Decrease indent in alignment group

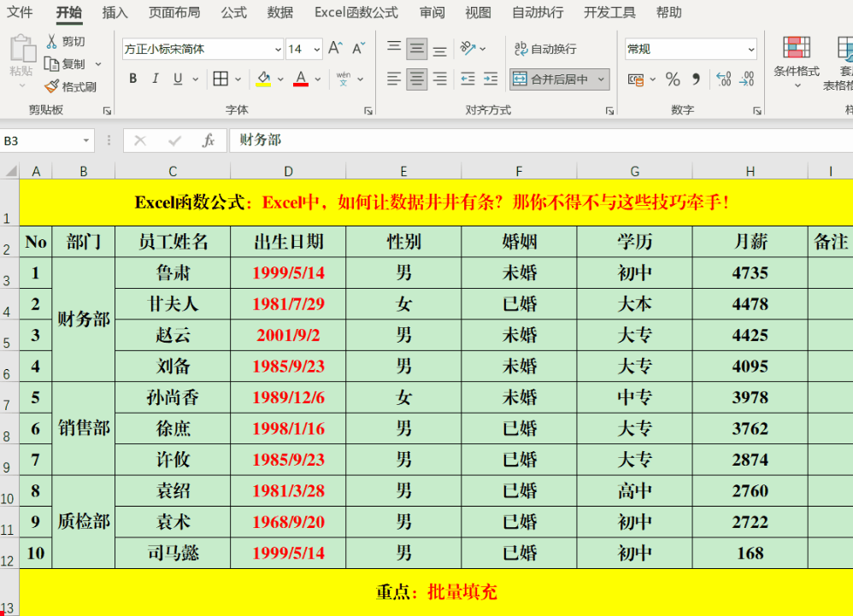(x=468, y=79)
